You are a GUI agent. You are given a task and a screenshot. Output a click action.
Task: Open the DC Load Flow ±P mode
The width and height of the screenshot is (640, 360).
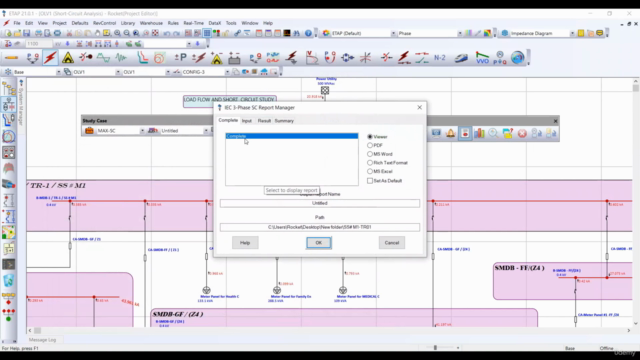point(180,58)
